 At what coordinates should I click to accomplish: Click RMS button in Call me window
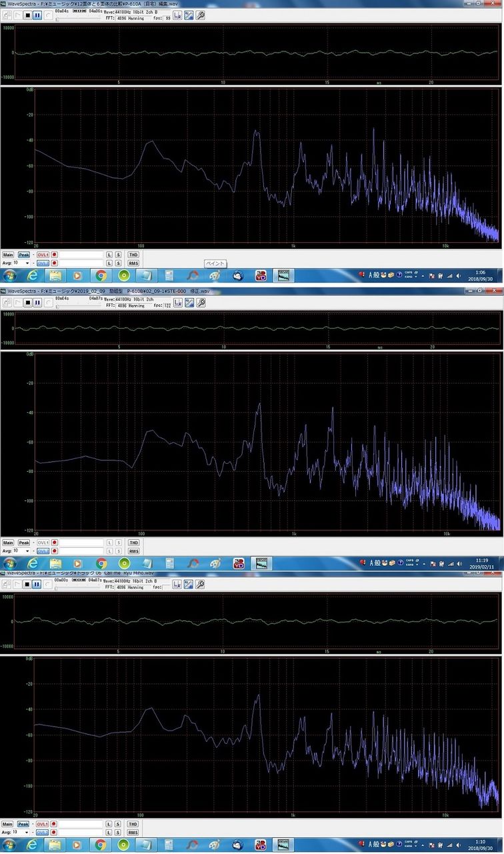pyautogui.click(x=133, y=833)
